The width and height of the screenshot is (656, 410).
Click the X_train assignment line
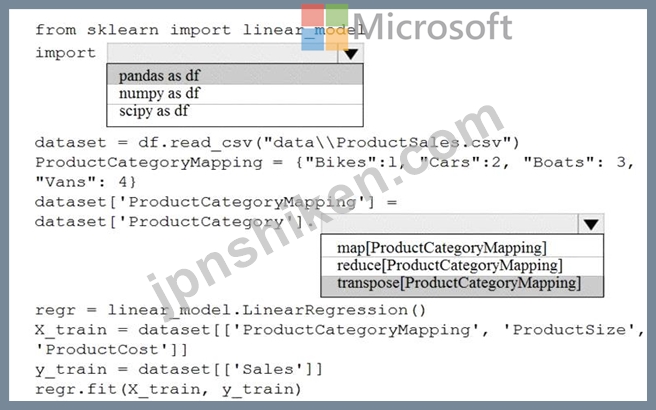pos(340,340)
